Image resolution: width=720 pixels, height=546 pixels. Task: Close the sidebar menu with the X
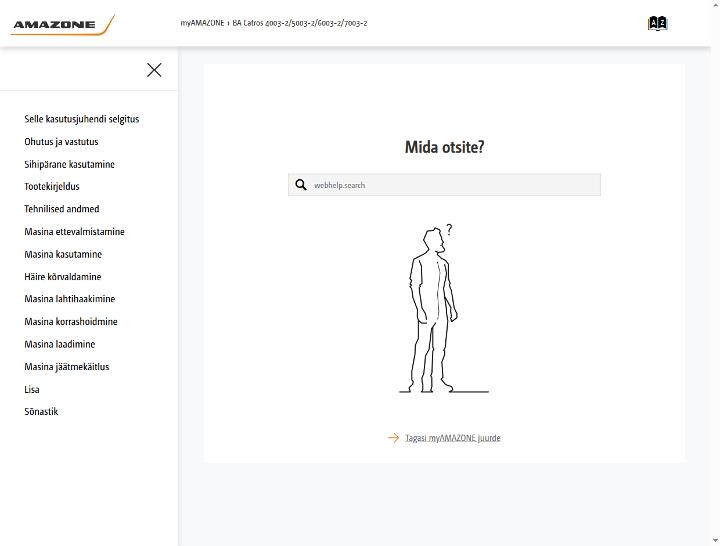(x=154, y=70)
